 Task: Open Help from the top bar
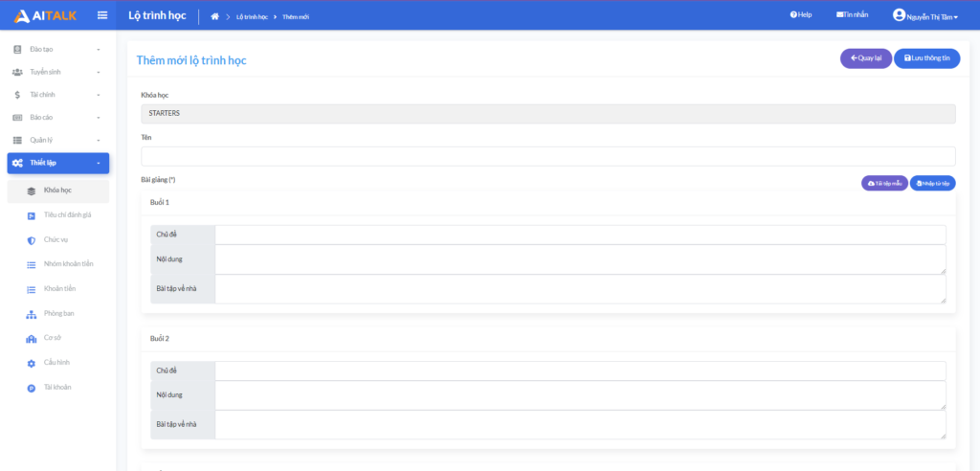tap(800, 15)
